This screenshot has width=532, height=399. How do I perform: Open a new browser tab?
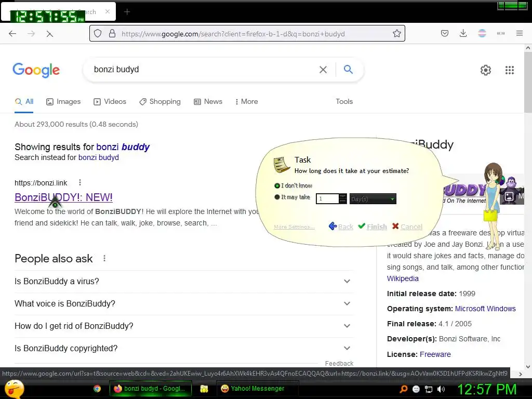(127, 12)
